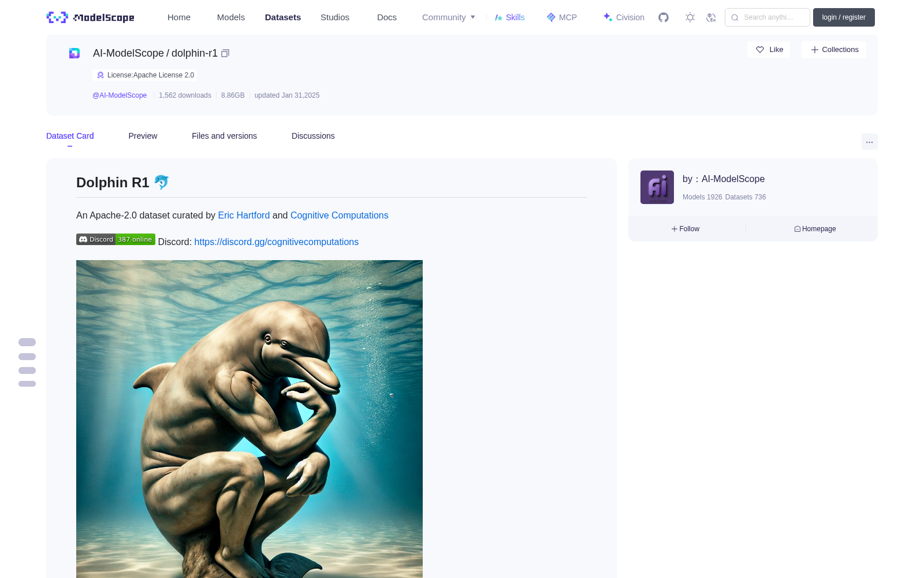
Task: Click the Skills star icon link
Action: pyautogui.click(x=510, y=17)
